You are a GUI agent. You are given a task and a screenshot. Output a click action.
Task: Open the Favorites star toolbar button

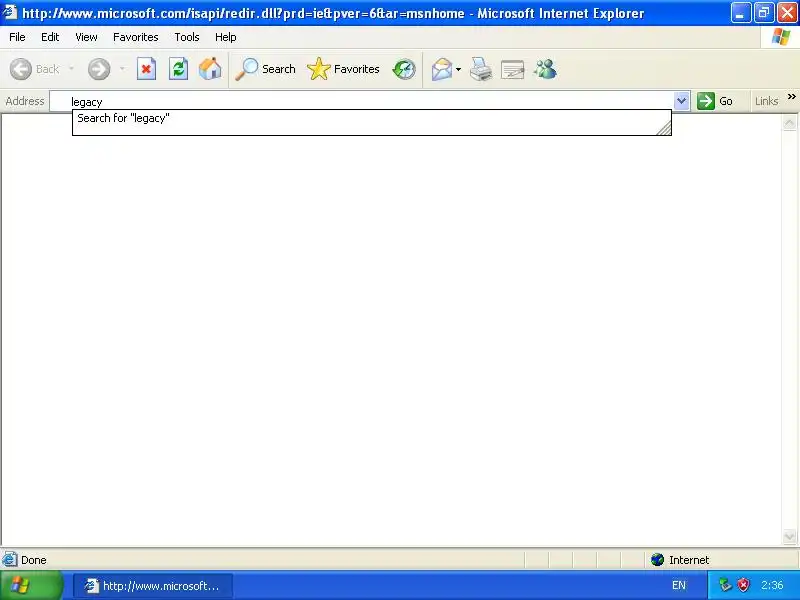[343, 69]
